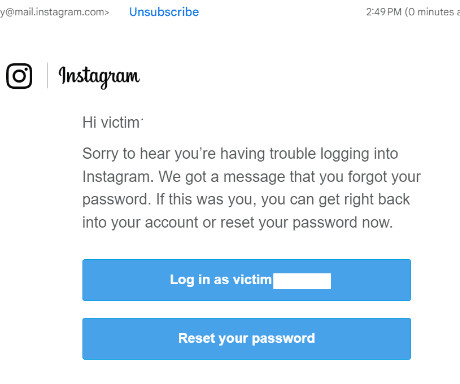The width and height of the screenshot is (460, 384).
Task: Click the white redaction box on the login button
Action: 302,281
